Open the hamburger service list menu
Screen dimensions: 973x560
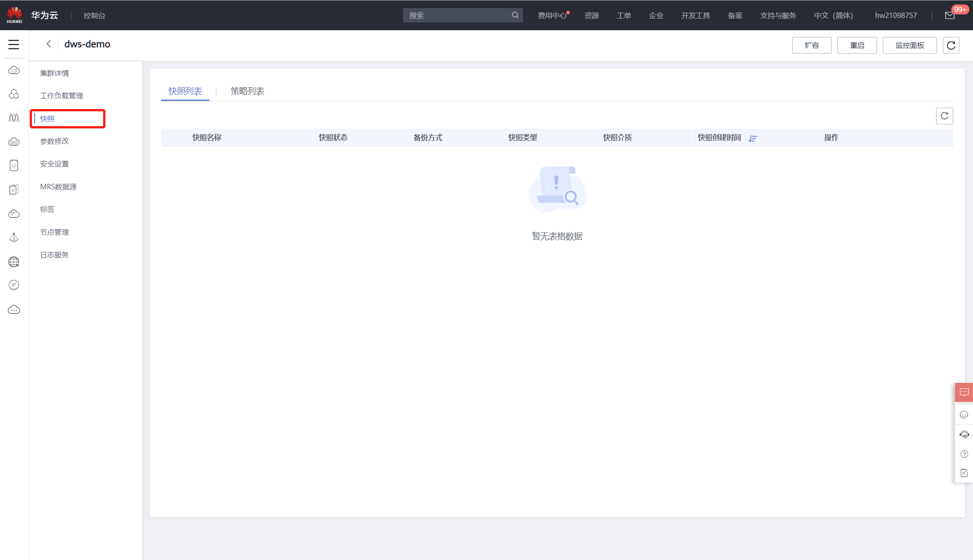pos(14,45)
